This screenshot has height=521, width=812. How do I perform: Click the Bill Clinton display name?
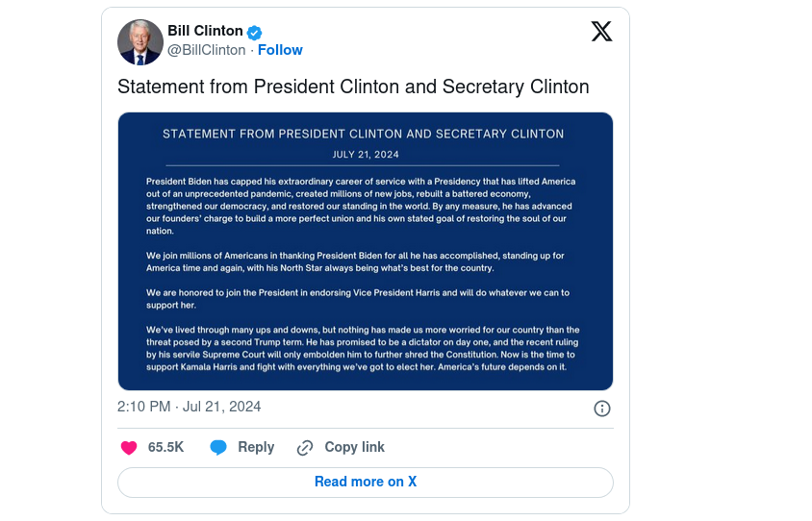(205, 31)
